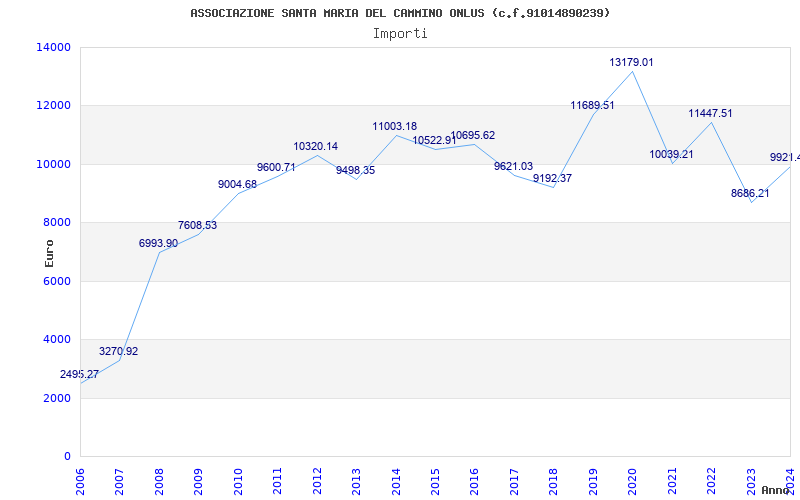Select the data label 10695.62
This screenshot has width=800, height=500.
click(x=473, y=136)
